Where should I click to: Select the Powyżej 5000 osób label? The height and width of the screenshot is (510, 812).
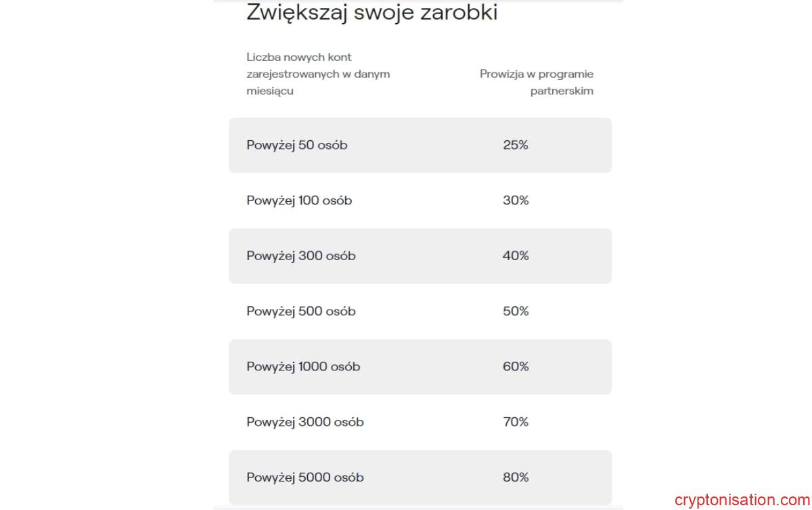click(x=305, y=478)
